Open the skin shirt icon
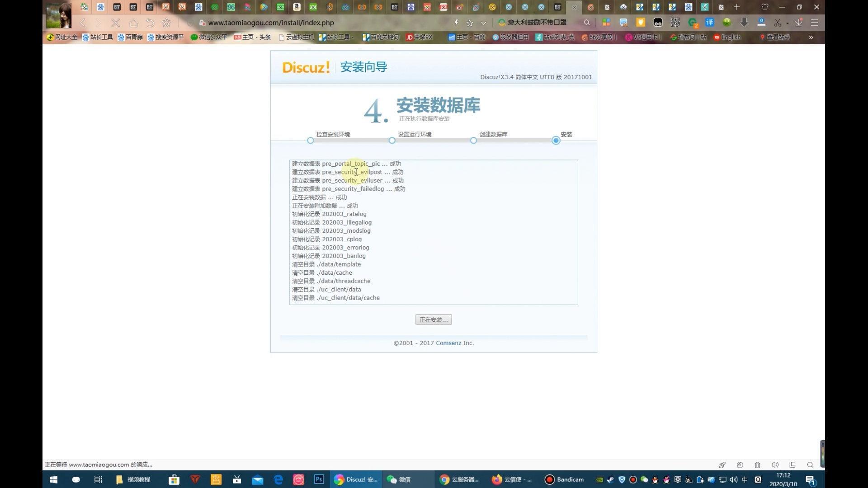 (x=765, y=7)
